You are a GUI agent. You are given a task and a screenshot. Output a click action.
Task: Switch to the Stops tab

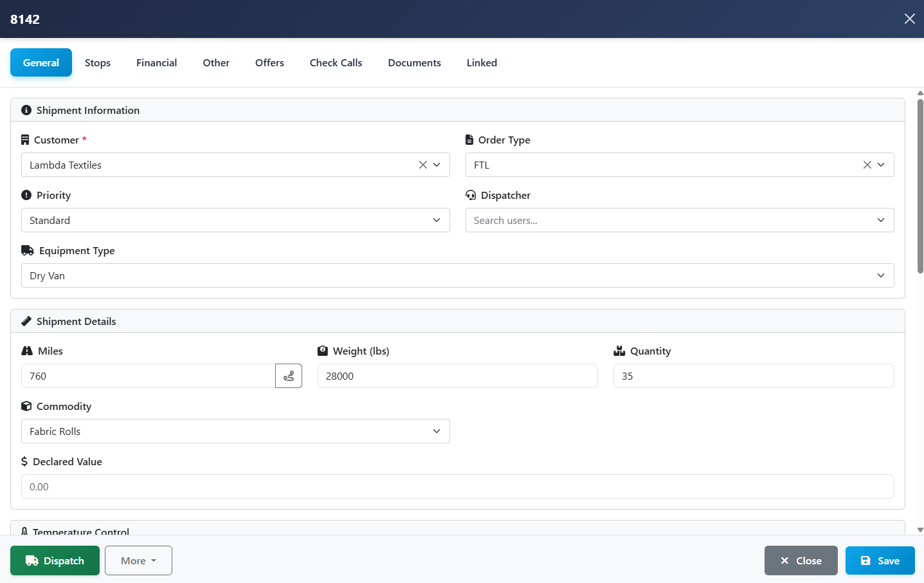98,62
